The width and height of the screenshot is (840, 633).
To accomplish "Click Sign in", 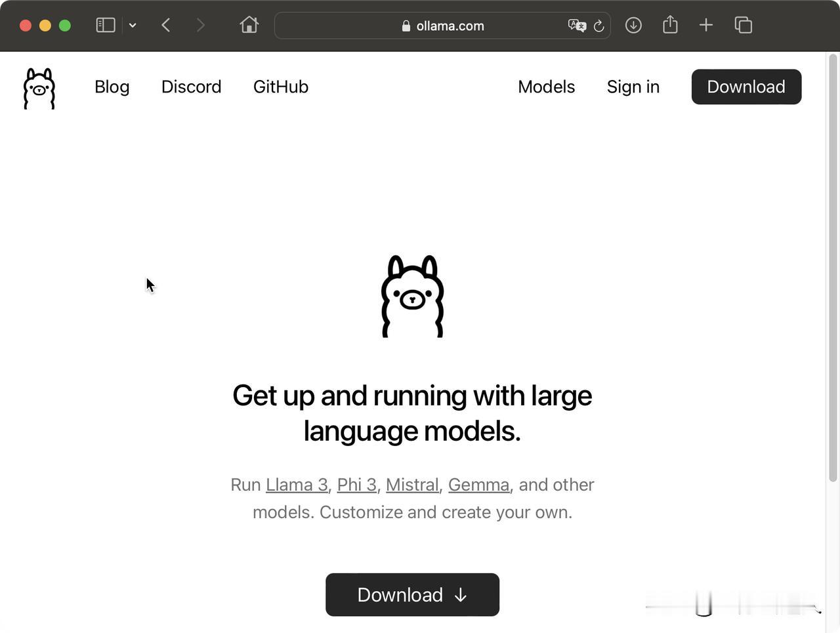I will [x=633, y=87].
